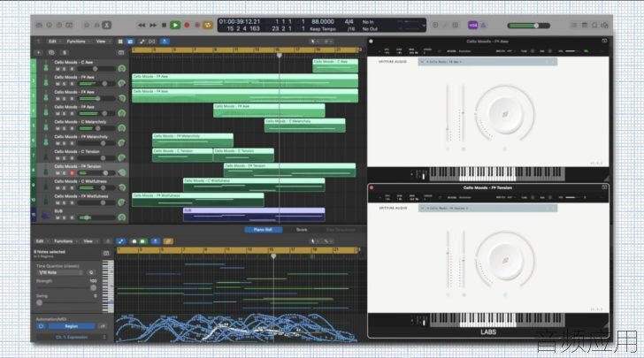
Task: Toggle the Editors scissors icon
Action: click(107, 25)
